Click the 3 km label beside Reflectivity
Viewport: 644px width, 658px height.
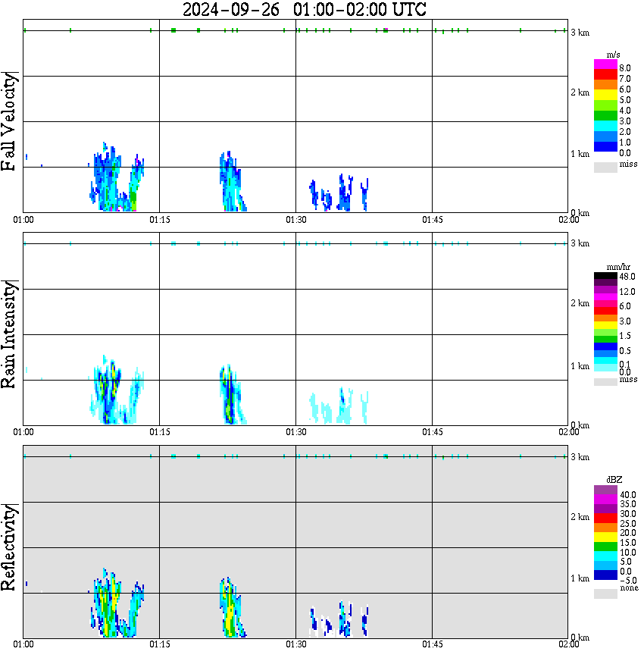point(580,457)
